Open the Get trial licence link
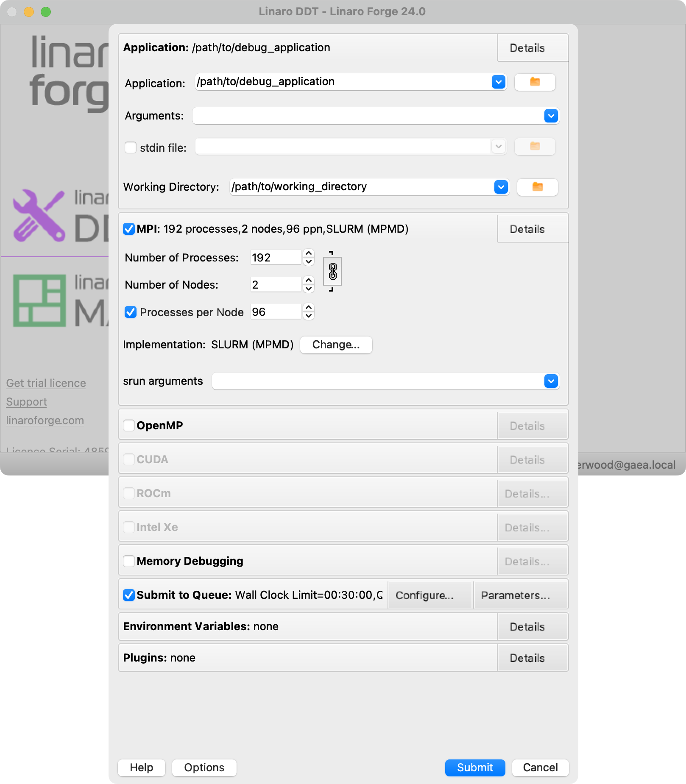The image size is (686, 784). [x=46, y=383]
